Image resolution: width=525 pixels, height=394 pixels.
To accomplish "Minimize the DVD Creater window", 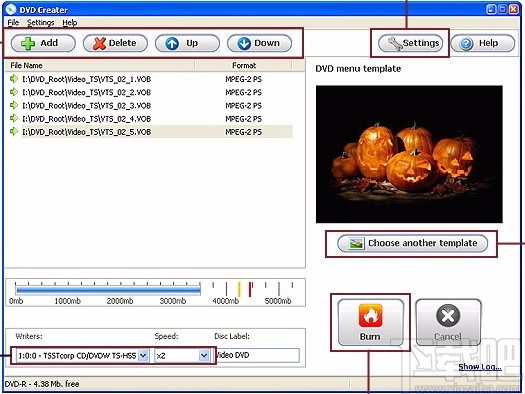I will tap(491, 9).
